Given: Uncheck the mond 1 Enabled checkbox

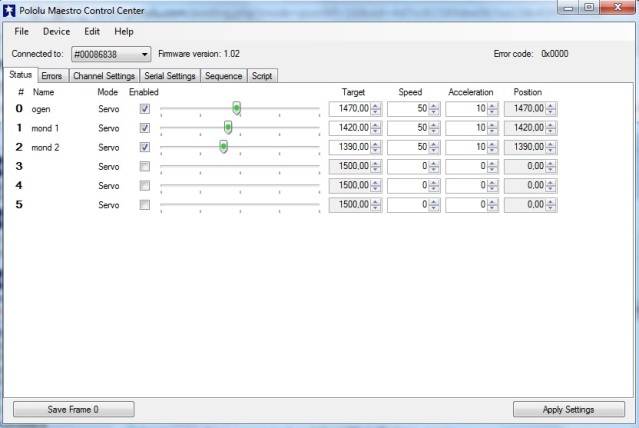Looking at the screenshot, I should [x=145, y=128].
